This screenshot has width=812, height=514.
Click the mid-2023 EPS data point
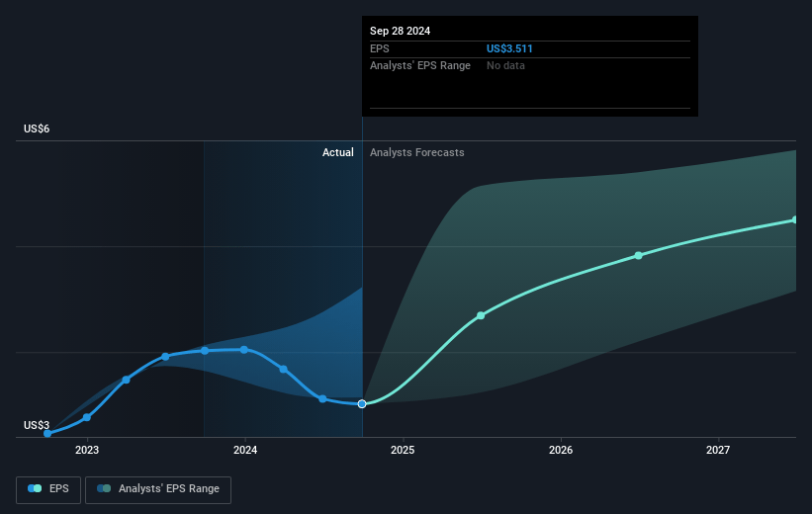pyautogui.click(x=165, y=357)
